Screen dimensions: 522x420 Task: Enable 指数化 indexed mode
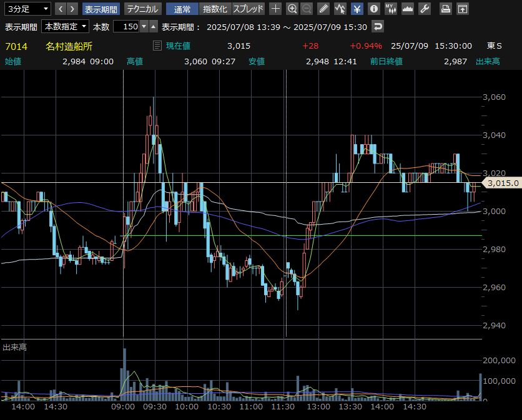pyautogui.click(x=215, y=9)
